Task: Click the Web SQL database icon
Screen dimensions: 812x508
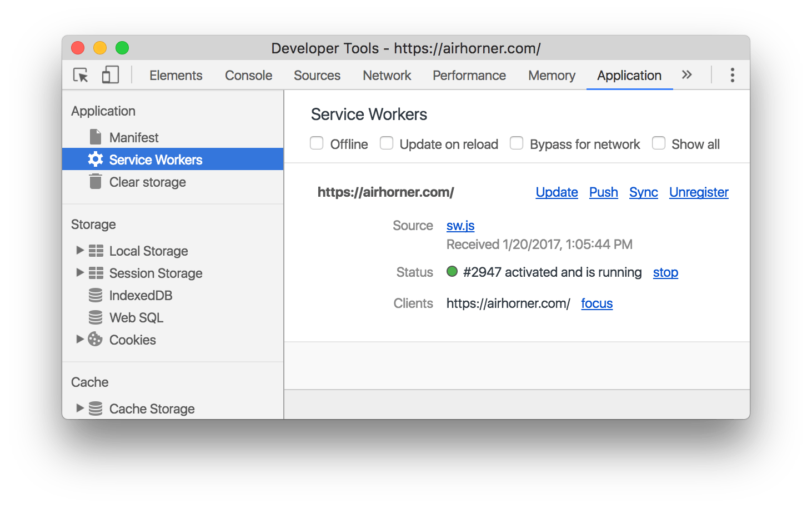Action: (95, 317)
